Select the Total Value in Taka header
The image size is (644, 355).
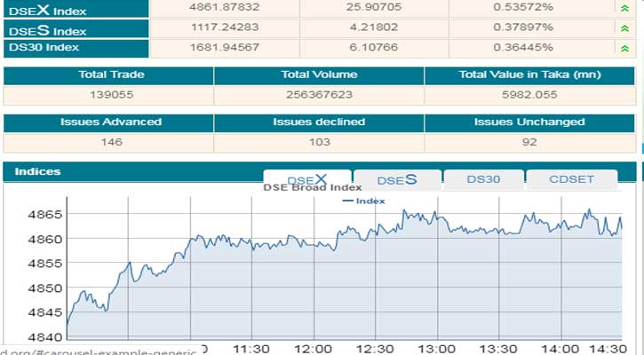[529, 75]
